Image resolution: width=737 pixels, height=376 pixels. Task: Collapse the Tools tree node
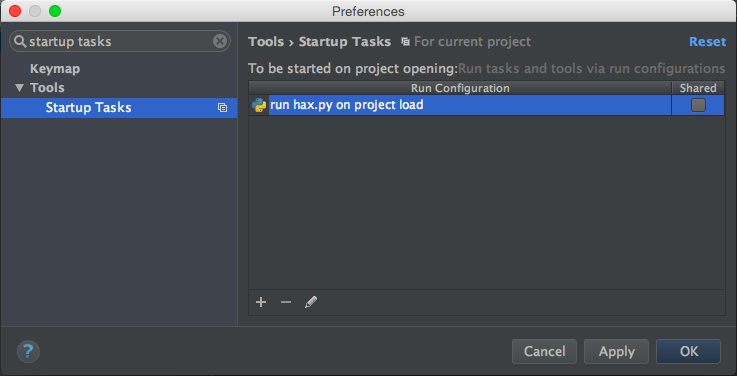point(19,88)
